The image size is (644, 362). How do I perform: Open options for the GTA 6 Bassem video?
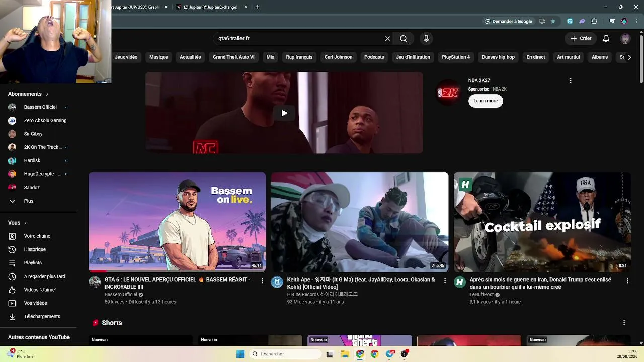point(262,281)
